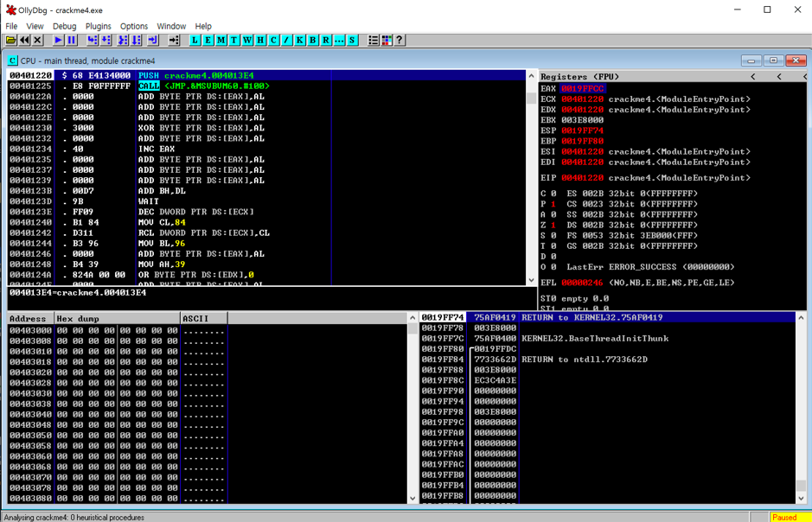Select stack row 0019FF74 RETURN to KERNEL32
The width and height of the screenshot is (812, 522).
pos(608,318)
